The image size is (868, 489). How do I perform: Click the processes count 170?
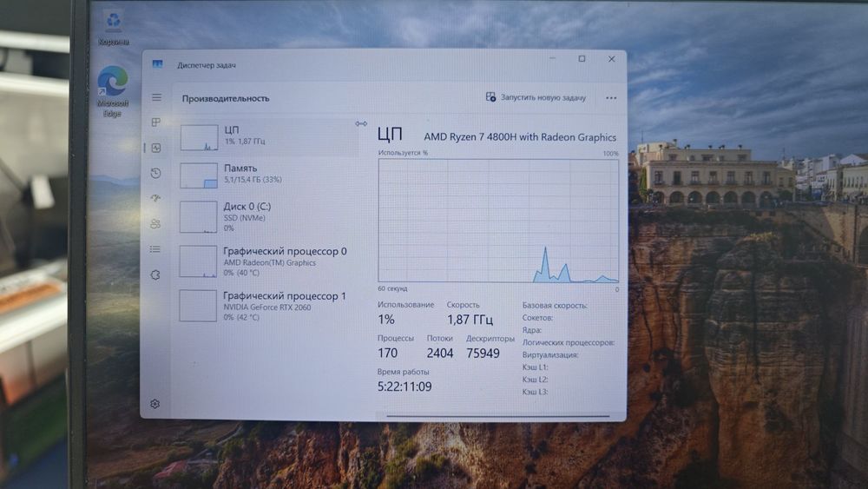coord(387,353)
